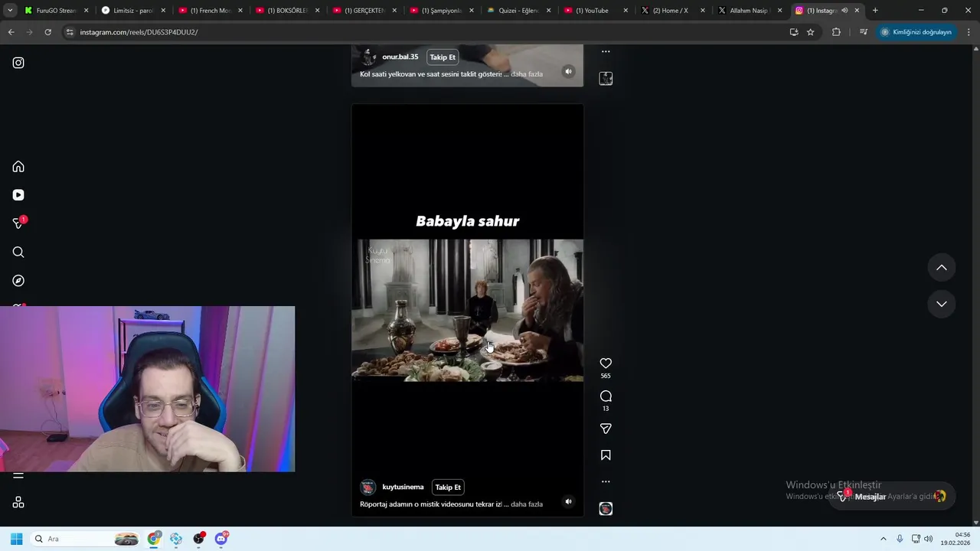Open the microphone icon in the system tray
Image resolution: width=980 pixels, height=551 pixels.
pos(900,539)
